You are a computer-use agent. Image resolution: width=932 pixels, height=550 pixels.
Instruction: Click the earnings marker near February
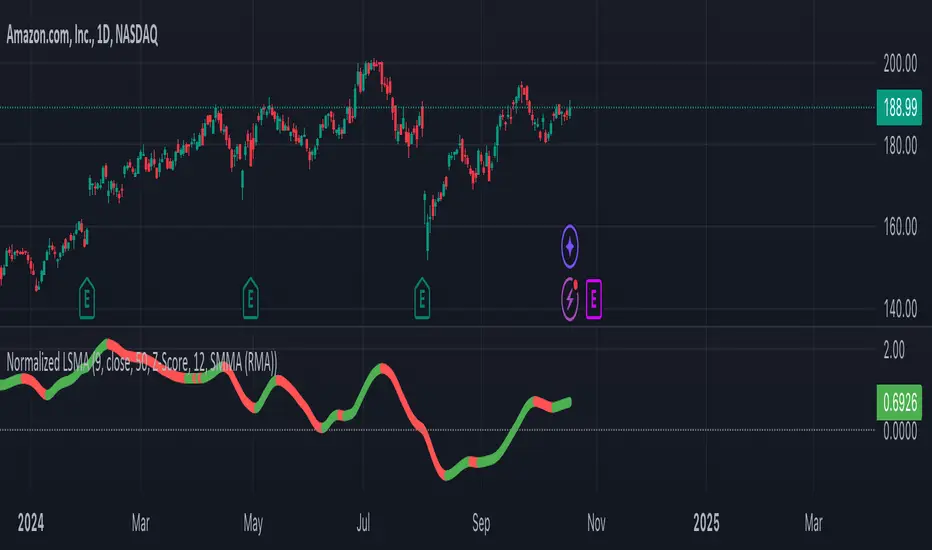[87, 298]
